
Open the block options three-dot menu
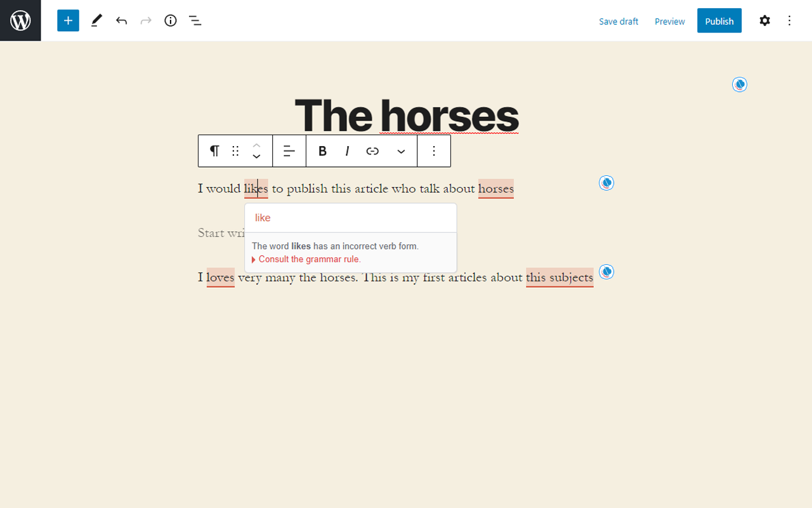[434, 150]
